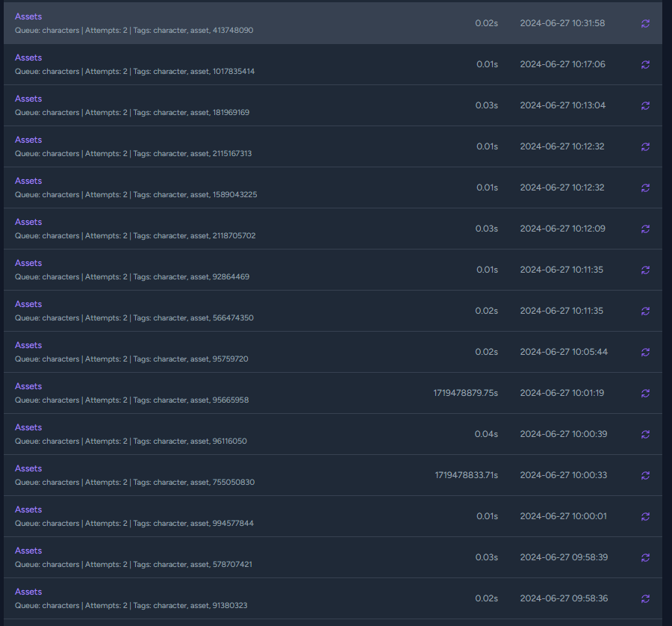The image size is (672, 626).
Task: Click retry icon for job 1017835414
Action: coord(645,64)
